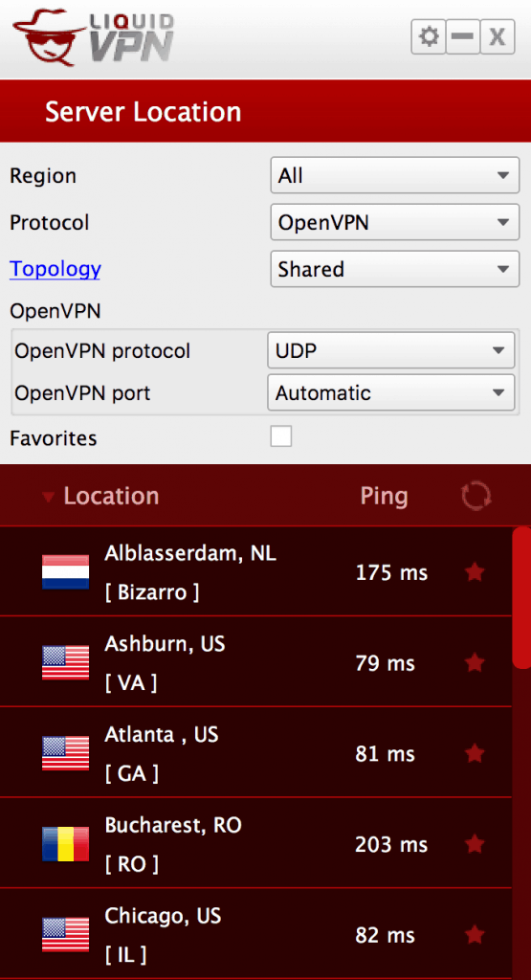This screenshot has height=980, width=531.
Task: Click the Romanian flag icon
Action: click(66, 844)
